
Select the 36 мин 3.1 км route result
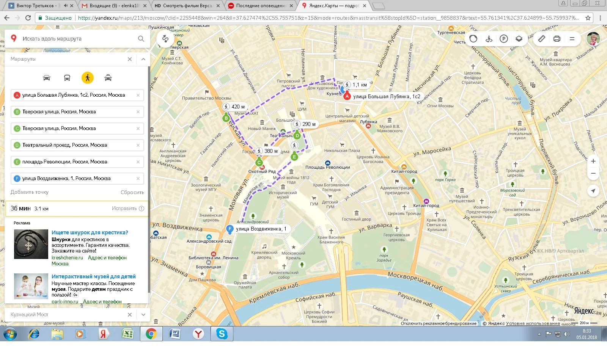click(x=77, y=209)
